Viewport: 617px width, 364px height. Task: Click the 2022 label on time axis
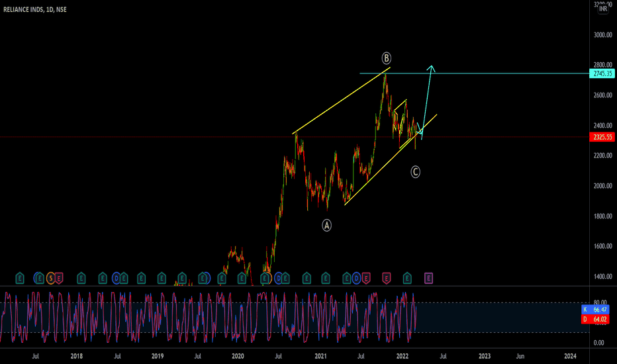tap(402, 356)
